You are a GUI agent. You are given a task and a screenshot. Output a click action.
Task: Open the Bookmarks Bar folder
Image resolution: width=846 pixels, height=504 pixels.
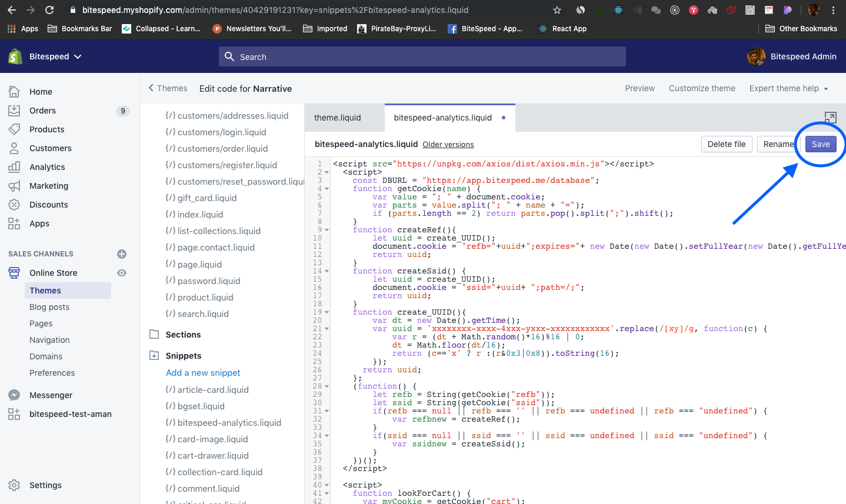79,29
